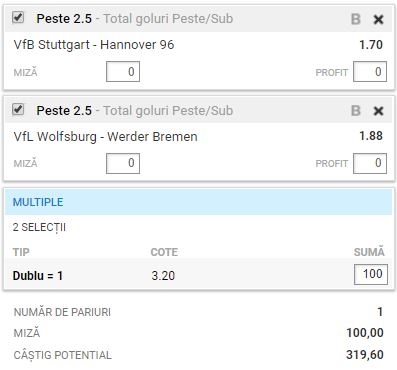The width and height of the screenshot is (397, 370).
Task: Select the 1.88 odds value
Action: [371, 136]
